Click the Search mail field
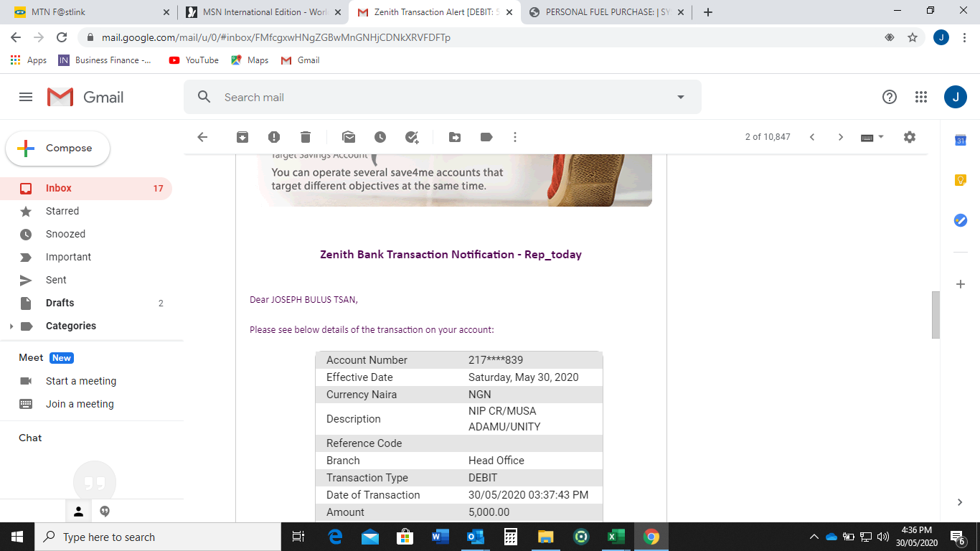 pos(443,97)
